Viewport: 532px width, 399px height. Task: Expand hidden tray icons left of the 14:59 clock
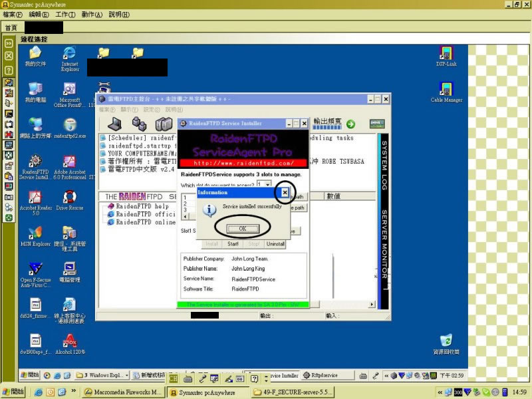point(440,392)
